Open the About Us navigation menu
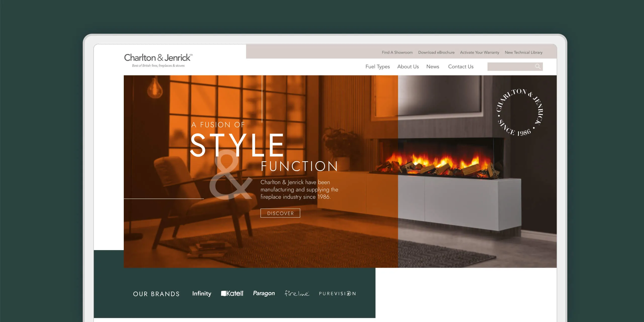 tap(408, 67)
